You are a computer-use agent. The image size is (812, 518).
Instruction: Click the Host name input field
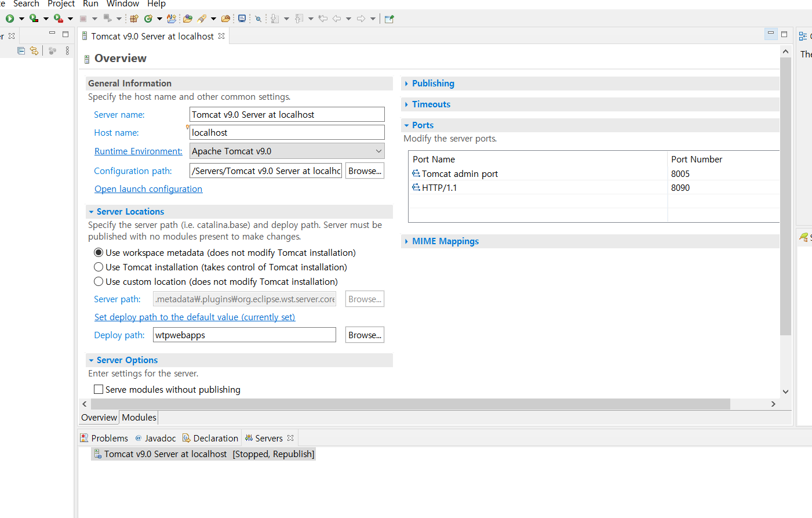(x=287, y=132)
